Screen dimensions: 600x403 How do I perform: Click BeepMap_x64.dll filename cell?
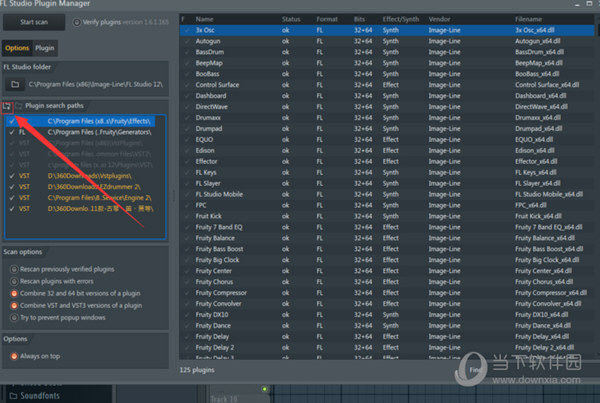[x=539, y=63]
